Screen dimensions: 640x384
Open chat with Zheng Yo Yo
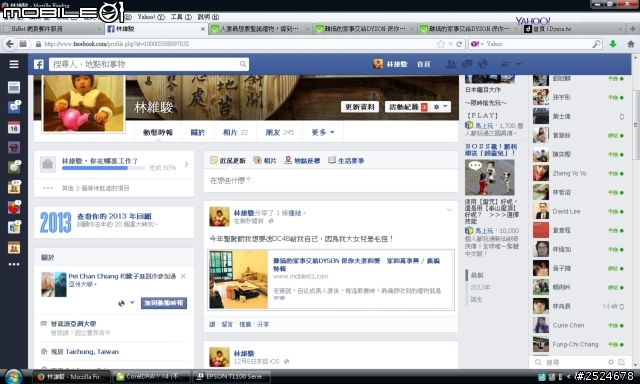(x=579, y=173)
